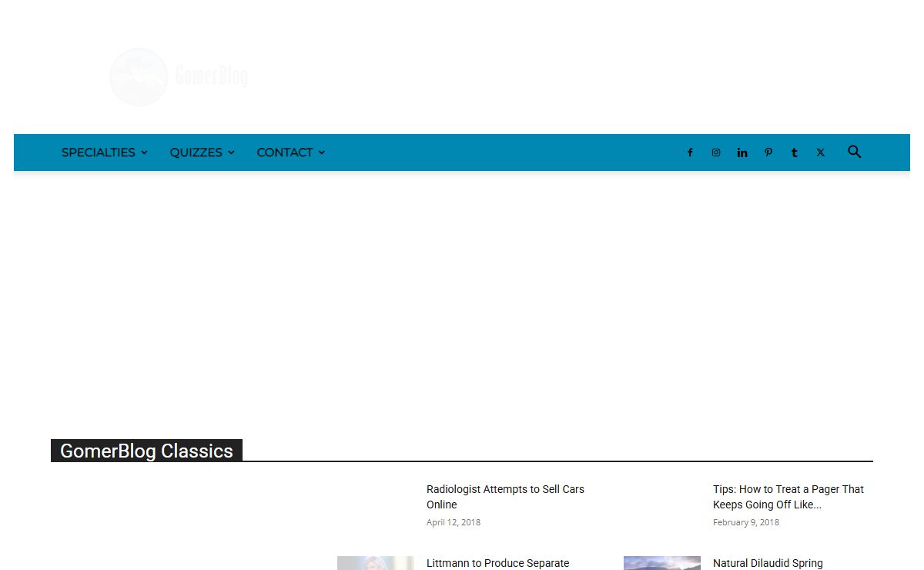The width and height of the screenshot is (924, 570).
Task: Open article 'Natural Dilaudid Spring'
Action: coord(768,563)
